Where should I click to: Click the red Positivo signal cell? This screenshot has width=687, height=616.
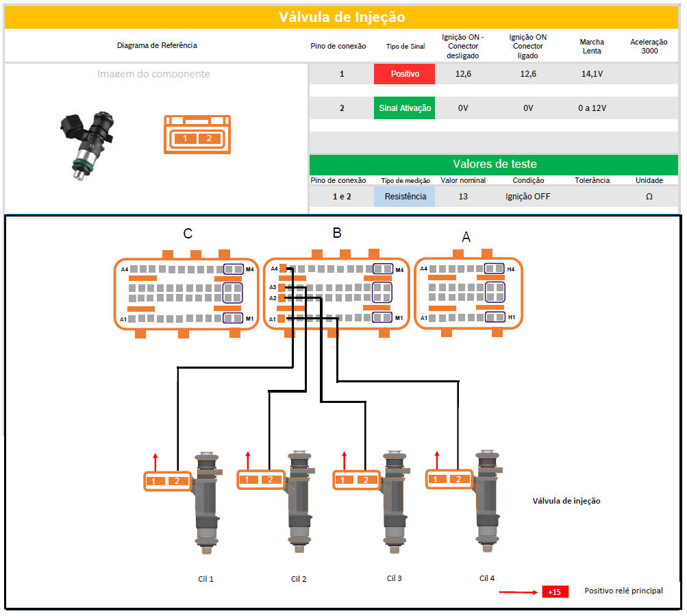pos(404,74)
